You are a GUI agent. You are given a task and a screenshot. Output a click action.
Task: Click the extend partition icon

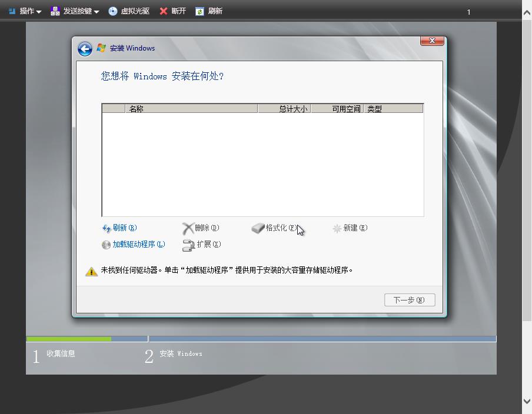[x=188, y=245]
